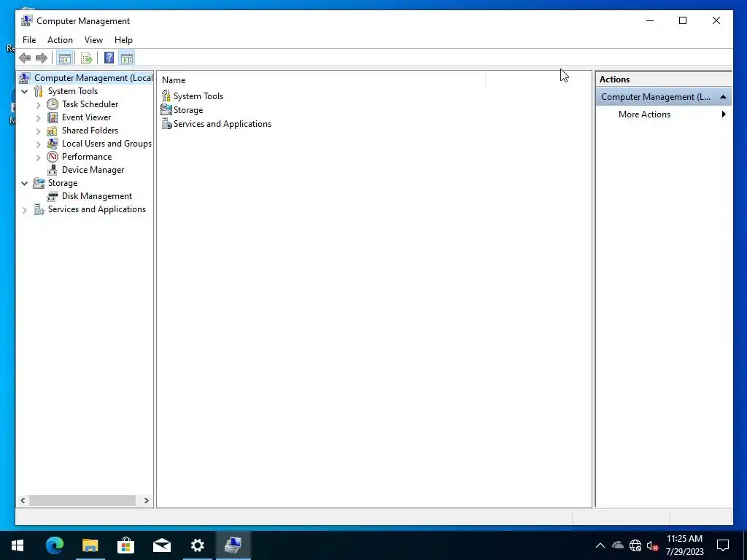
Task: Select the Performance label in tree
Action: [87, 157]
